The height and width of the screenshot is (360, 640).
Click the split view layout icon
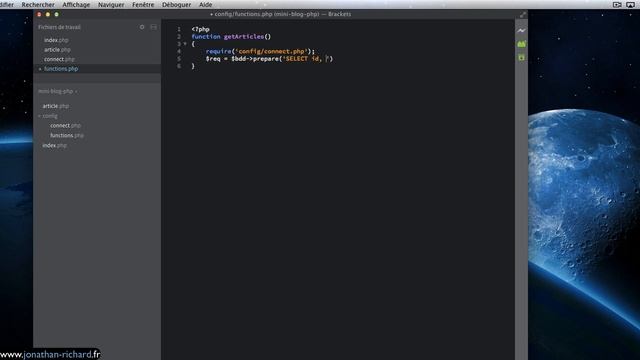[153, 27]
